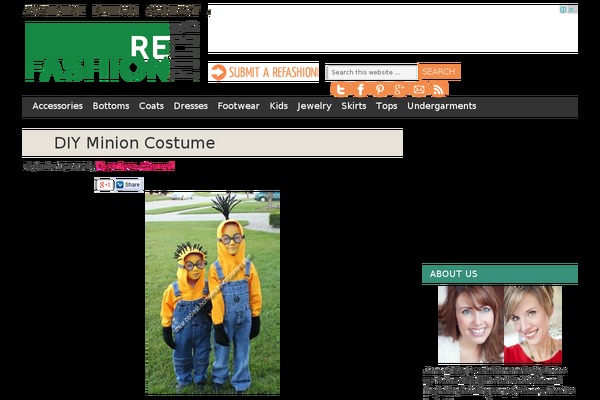Click the Refashion site logo

point(112,52)
